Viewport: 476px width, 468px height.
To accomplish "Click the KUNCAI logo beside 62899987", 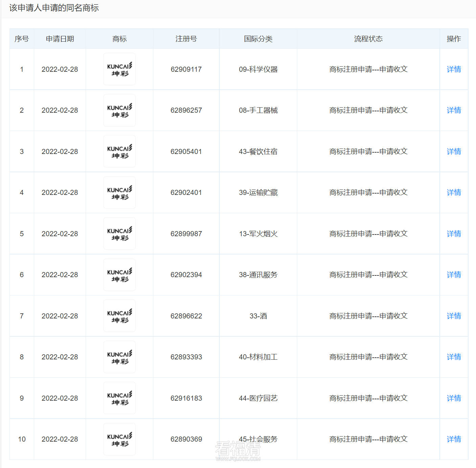I will coord(119,233).
